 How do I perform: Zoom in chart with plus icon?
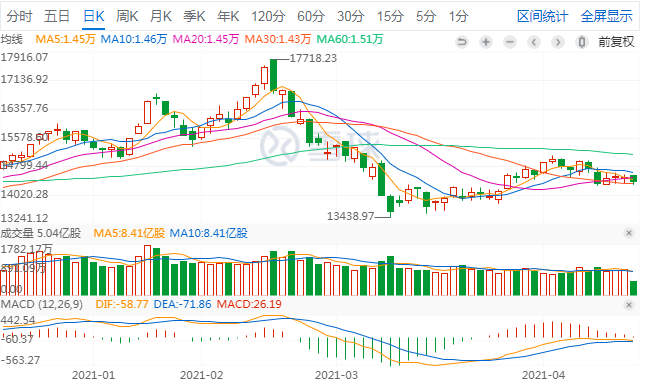pyautogui.click(x=486, y=42)
